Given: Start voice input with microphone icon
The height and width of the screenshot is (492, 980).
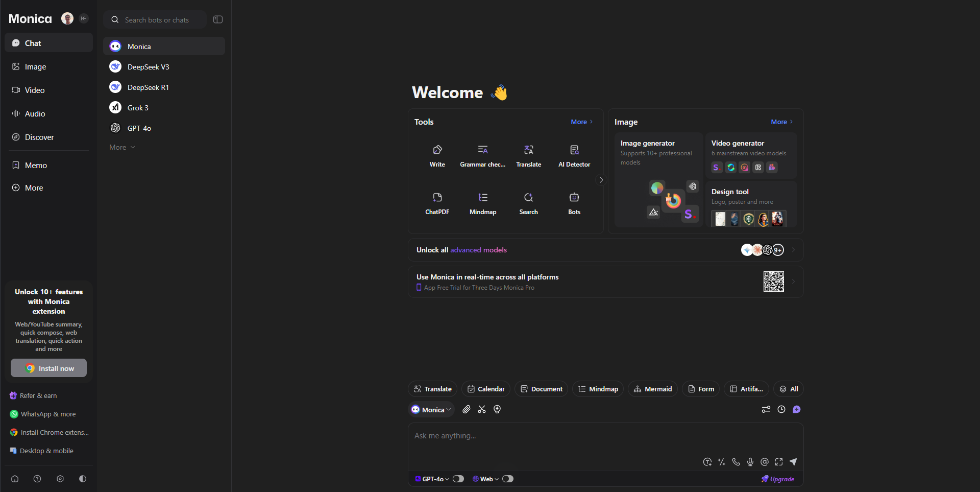Looking at the screenshot, I should [x=750, y=462].
